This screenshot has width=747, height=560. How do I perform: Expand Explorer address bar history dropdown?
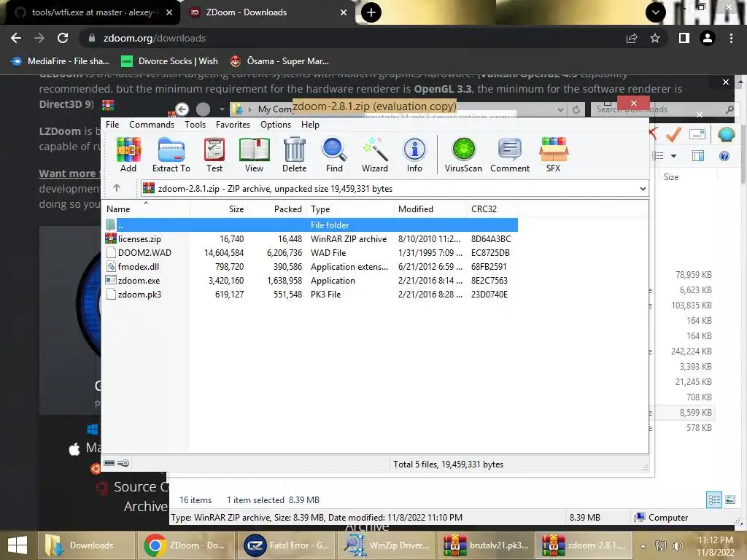pyautogui.click(x=560, y=109)
